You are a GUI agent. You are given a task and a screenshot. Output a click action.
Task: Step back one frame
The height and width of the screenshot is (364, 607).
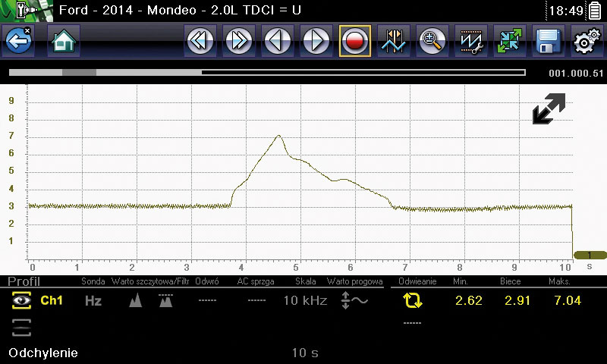[278, 41]
